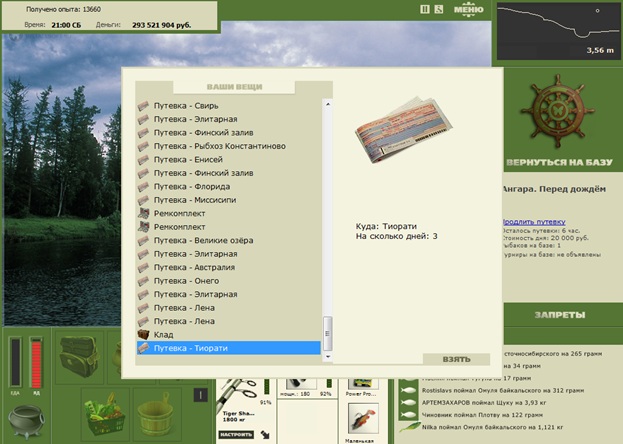Click ticket icon beside Путевка - Австралия
Image resolution: width=623 pixels, height=444 pixels.
point(143,268)
